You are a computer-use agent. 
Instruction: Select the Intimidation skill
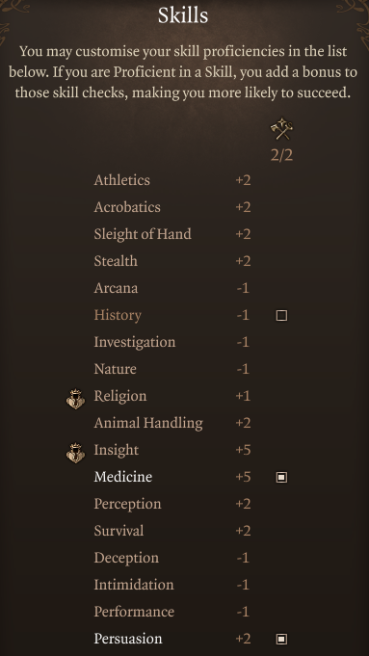[134, 585]
